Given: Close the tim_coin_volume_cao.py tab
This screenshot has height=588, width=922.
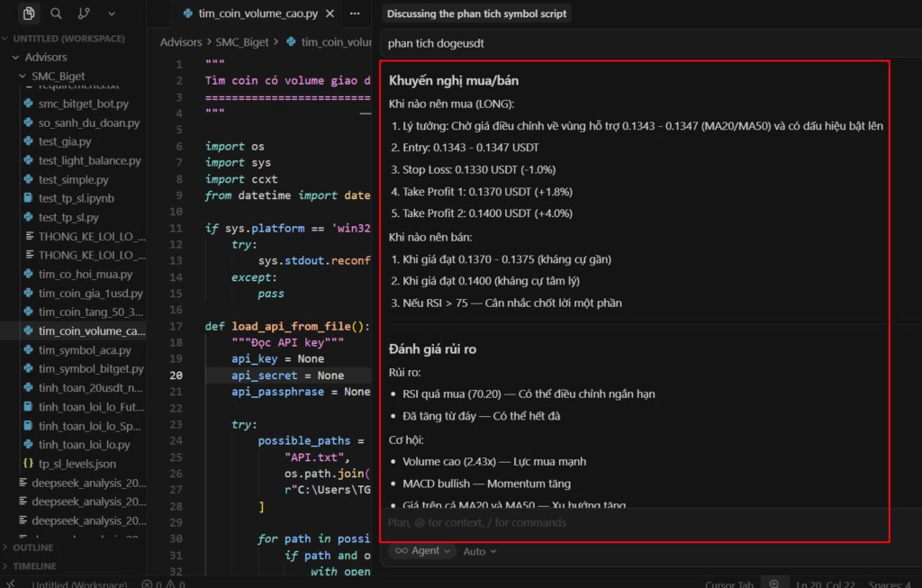Looking at the screenshot, I should 330,14.
